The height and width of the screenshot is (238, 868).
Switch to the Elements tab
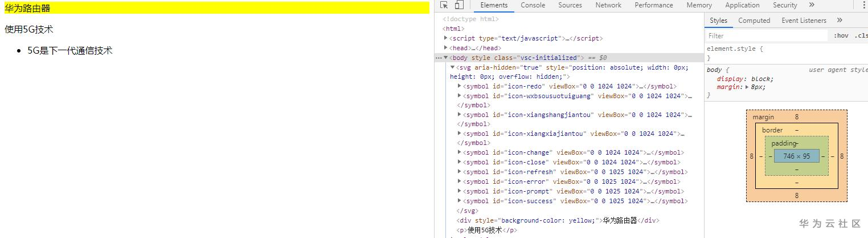click(x=494, y=5)
